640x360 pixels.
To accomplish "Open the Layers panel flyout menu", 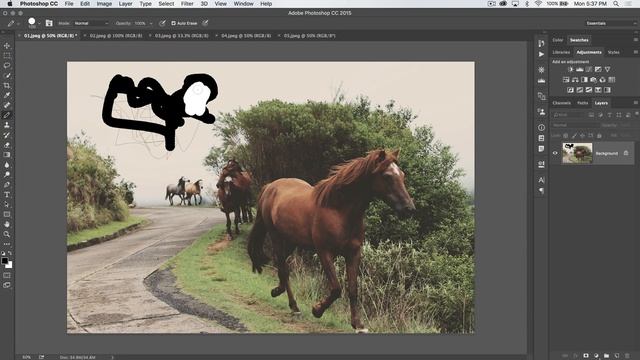I will click(x=636, y=103).
